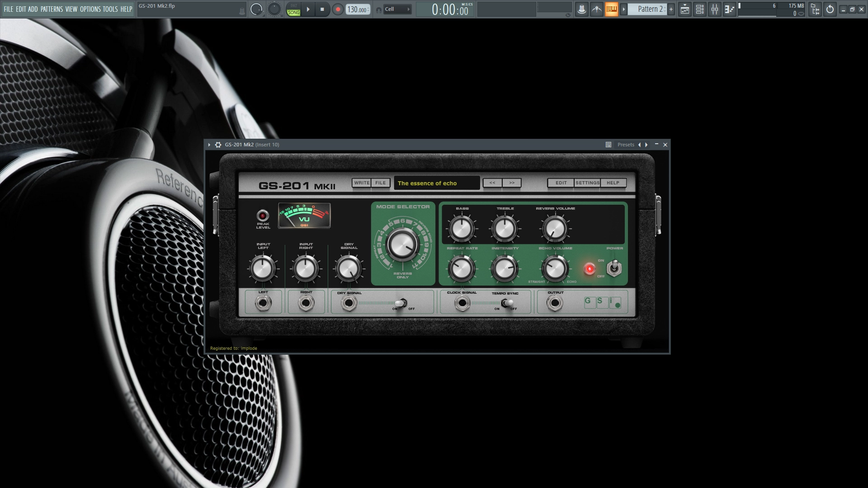
Task: Click the TREBLE knob
Action: click(505, 229)
